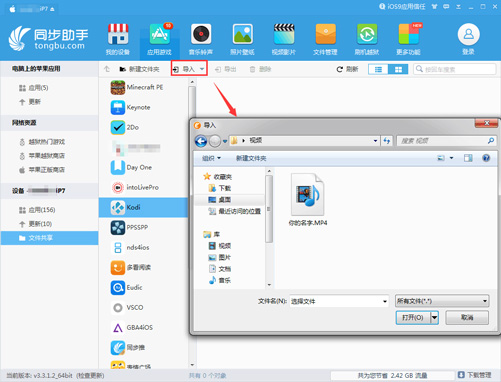The image size is (501, 382).
Task: Select Day One app in list
Action: [x=143, y=167]
